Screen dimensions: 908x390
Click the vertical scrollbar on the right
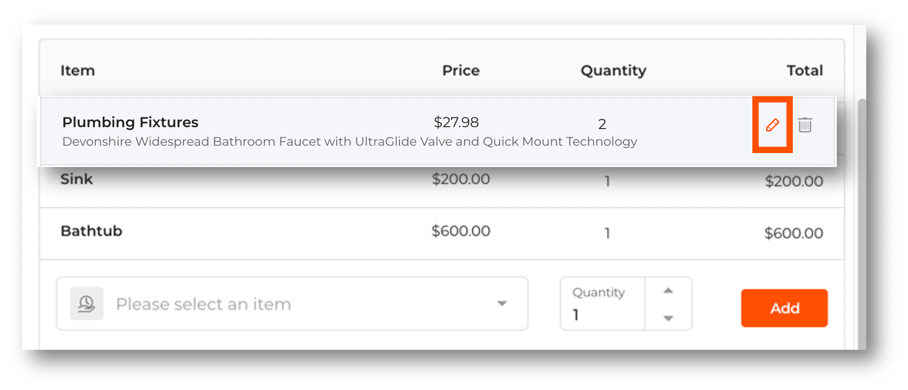click(x=861, y=223)
